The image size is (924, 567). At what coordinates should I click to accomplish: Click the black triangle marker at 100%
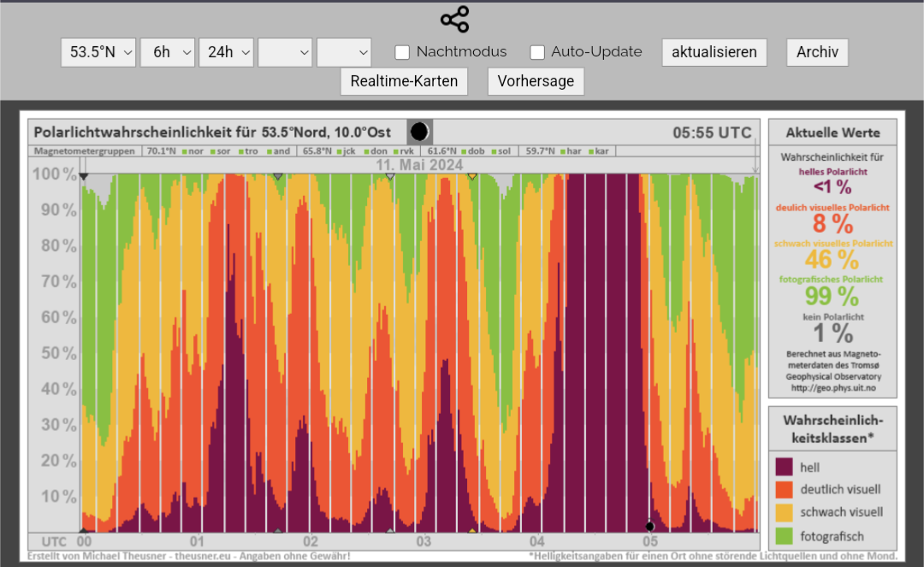tap(84, 176)
